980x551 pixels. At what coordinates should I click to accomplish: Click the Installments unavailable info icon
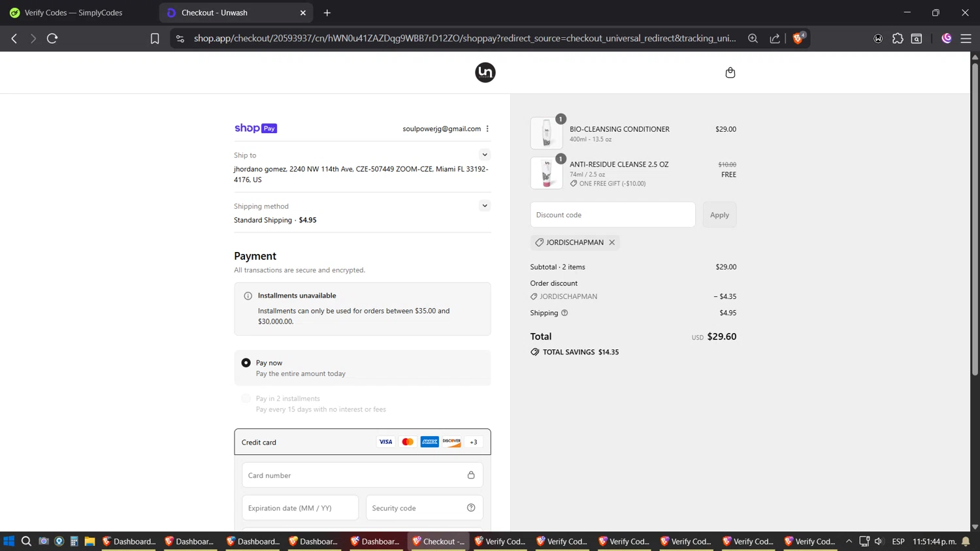pyautogui.click(x=248, y=296)
